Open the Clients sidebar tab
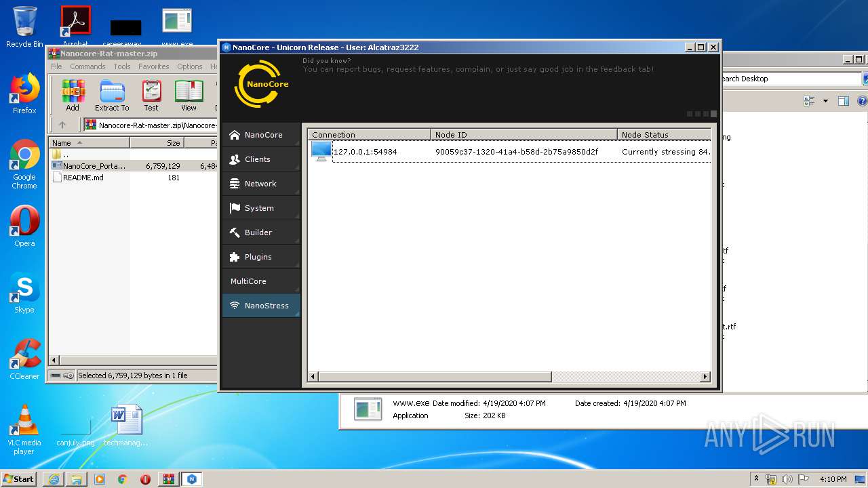 point(261,159)
